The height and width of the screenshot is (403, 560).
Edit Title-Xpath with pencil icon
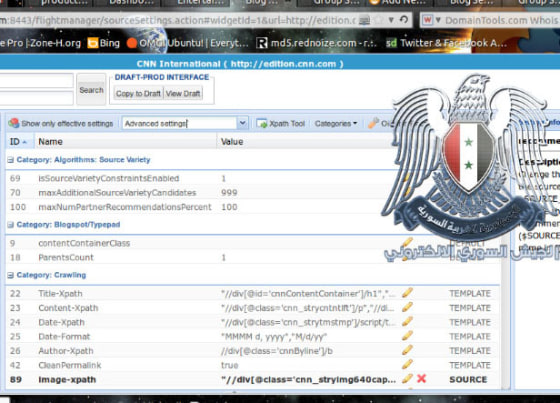407,293
